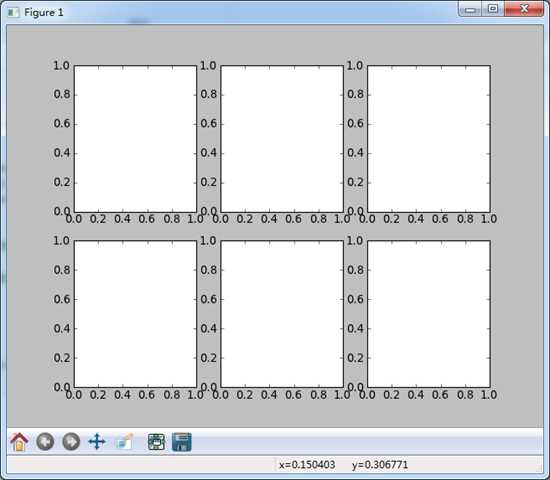
Task: Close the Figure 1 window
Action: (524, 9)
